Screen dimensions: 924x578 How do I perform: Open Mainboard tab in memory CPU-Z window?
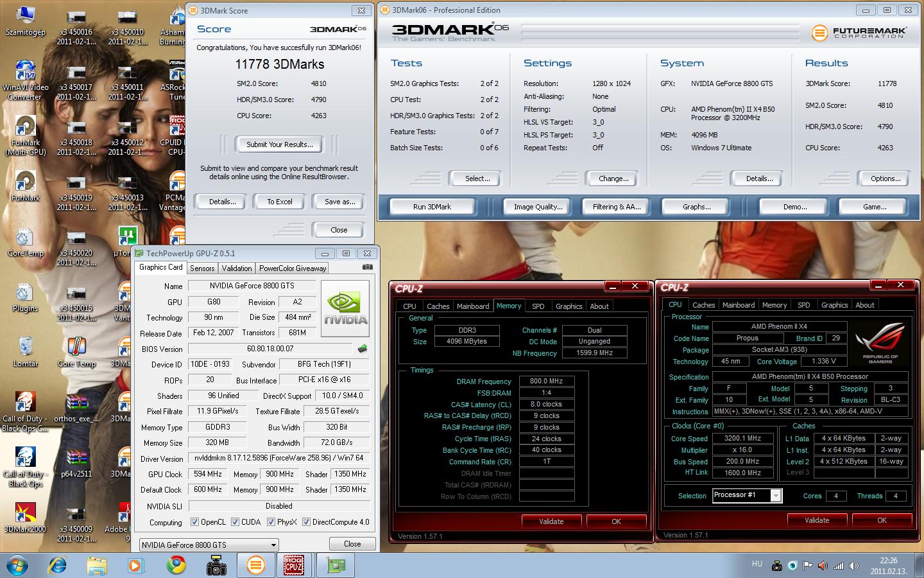(x=473, y=306)
